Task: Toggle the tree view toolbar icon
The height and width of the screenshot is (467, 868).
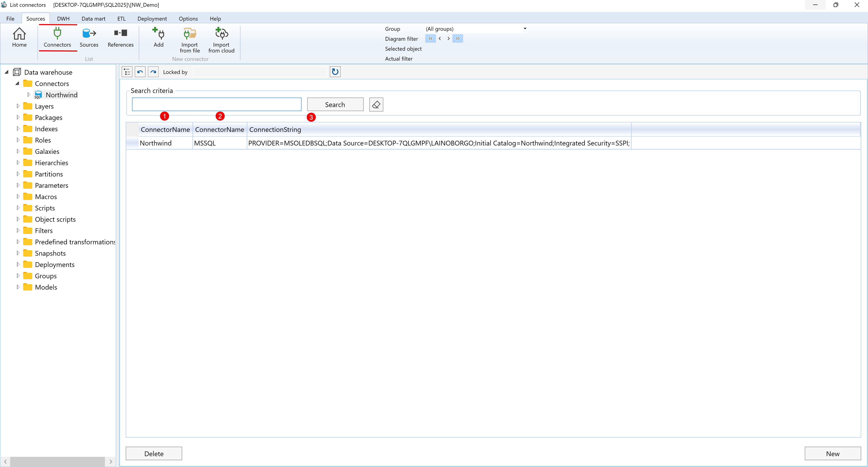Action: pyautogui.click(x=127, y=71)
